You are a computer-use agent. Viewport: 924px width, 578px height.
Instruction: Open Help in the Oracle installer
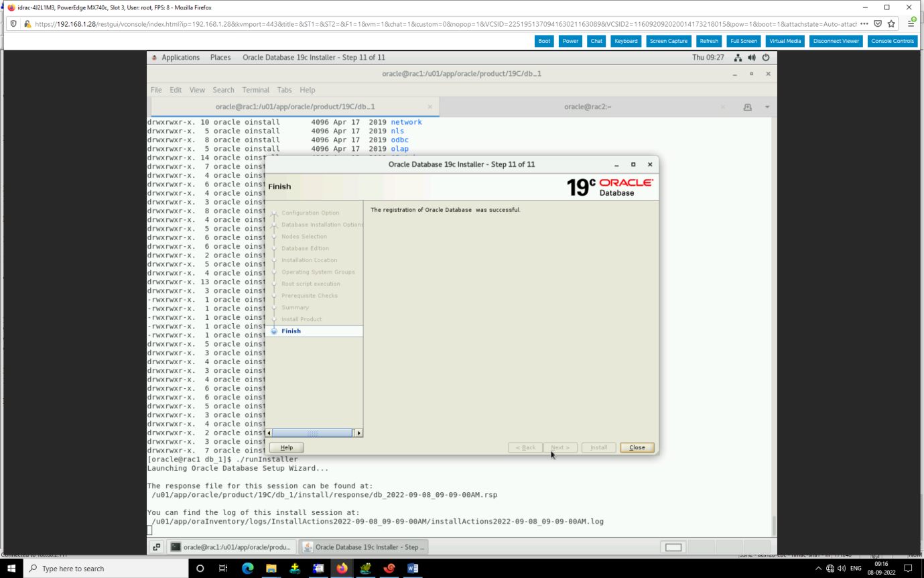286,447
